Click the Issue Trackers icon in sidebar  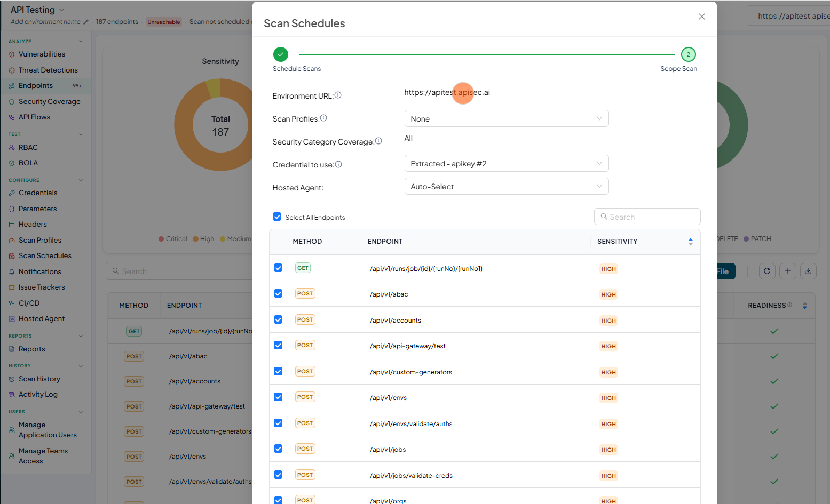(12, 287)
